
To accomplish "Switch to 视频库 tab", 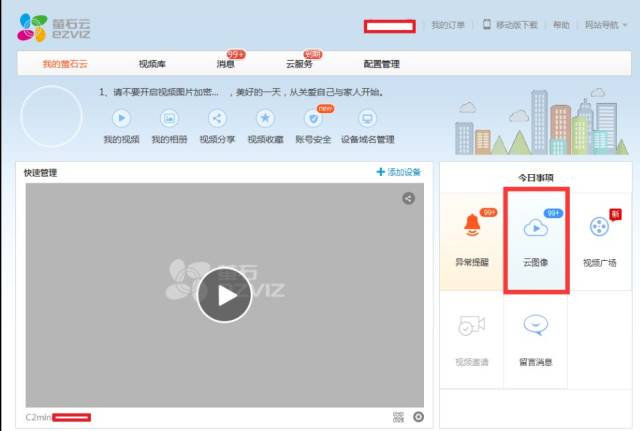I will pos(152,64).
